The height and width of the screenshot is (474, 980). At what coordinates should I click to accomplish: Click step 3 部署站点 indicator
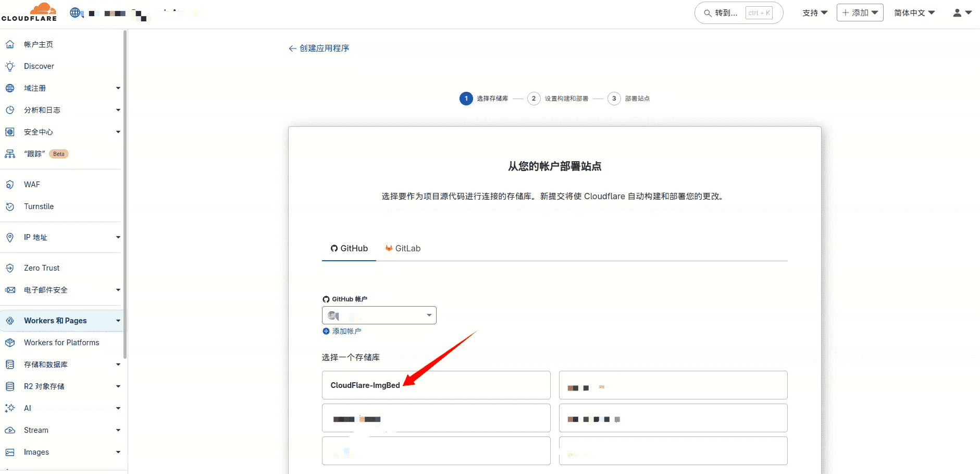coord(629,99)
